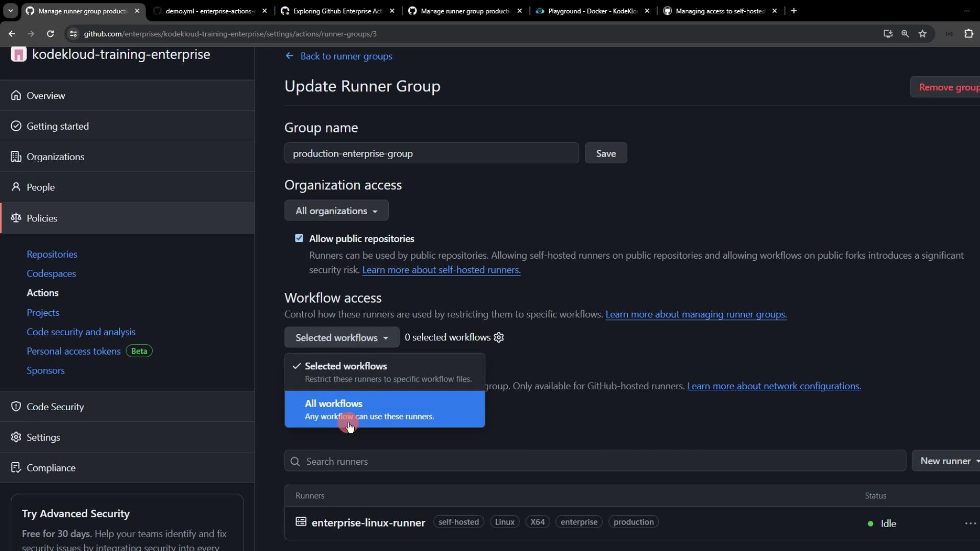Uncheck Allow public repositories checkbox
Viewport: 980px width, 551px height.
[x=299, y=238]
